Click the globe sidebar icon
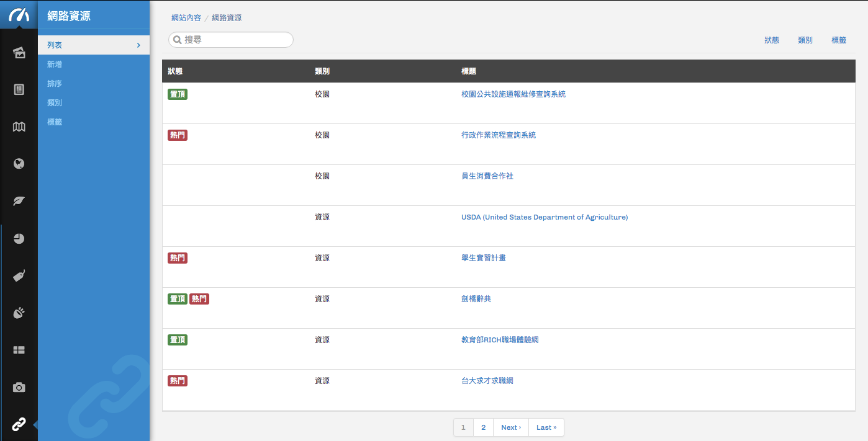868x441 pixels. (19, 164)
